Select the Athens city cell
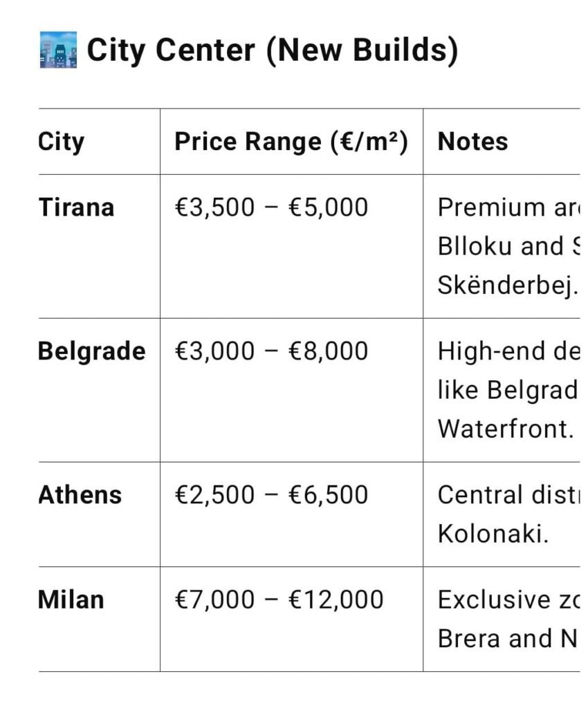588x708 pixels. 80,495
